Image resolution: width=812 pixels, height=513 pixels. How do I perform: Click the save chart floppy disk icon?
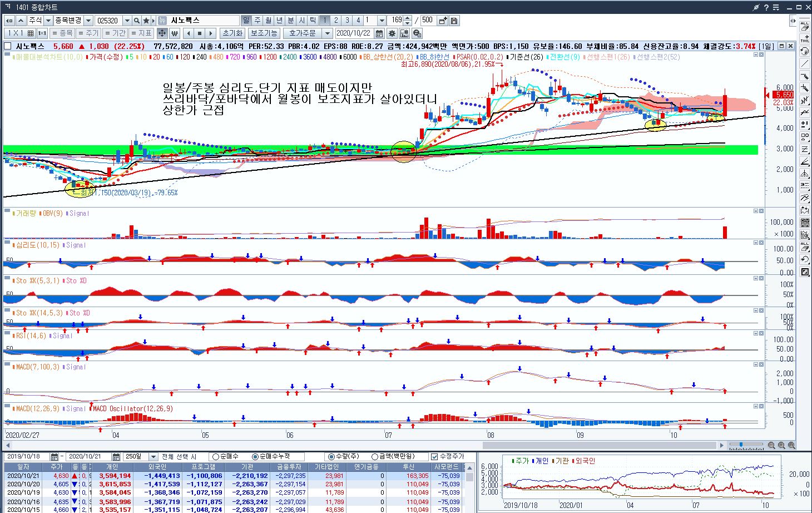(454, 21)
